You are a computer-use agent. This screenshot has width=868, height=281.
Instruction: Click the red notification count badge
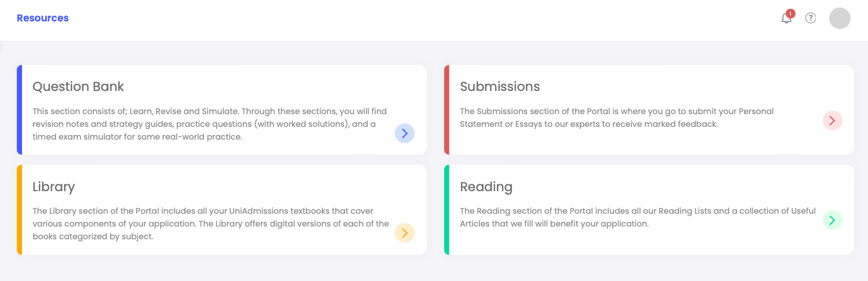(790, 13)
